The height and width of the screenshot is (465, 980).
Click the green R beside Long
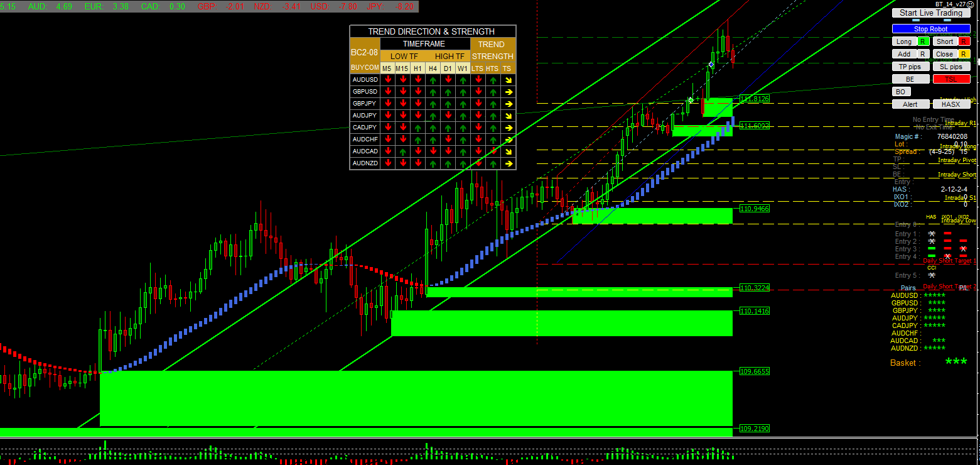[923, 41]
